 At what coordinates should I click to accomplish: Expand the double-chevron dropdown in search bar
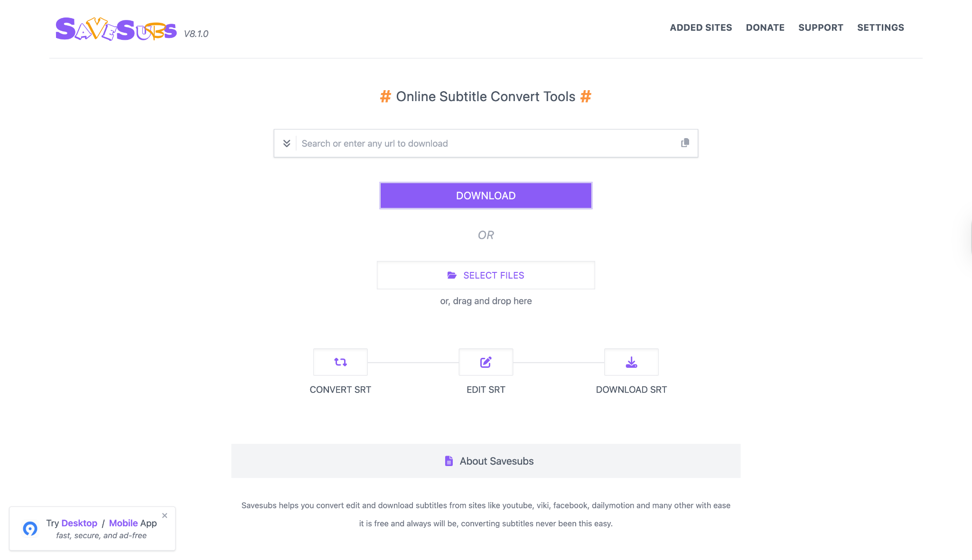pyautogui.click(x=287, y=143)
